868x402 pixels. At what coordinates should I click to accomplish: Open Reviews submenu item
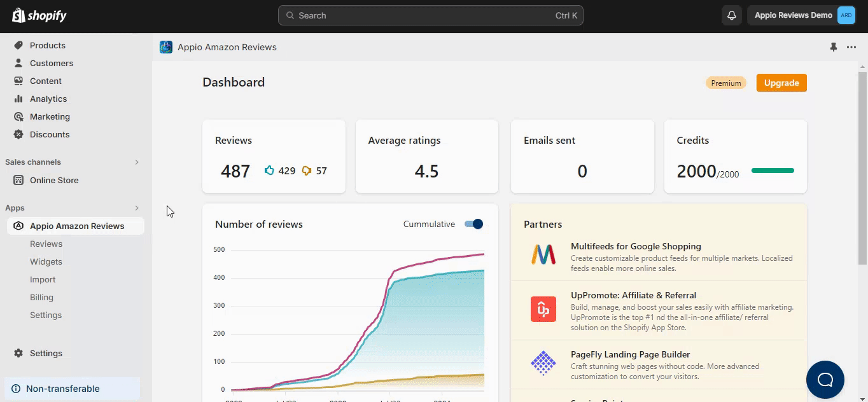coord(46,244)
